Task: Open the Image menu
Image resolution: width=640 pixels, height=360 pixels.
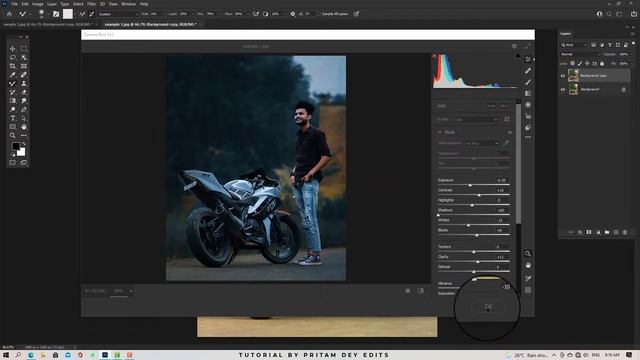Action: click(x=38, y=4)
